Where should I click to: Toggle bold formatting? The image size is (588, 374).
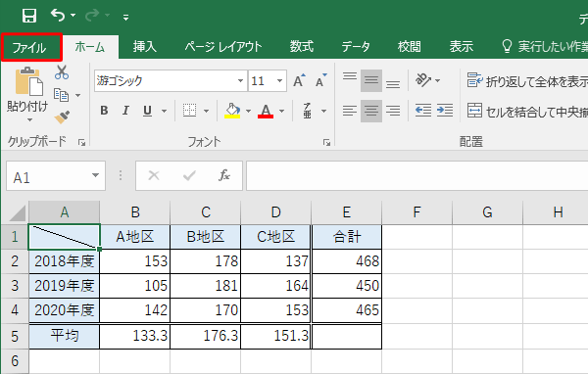coord(104,111)
